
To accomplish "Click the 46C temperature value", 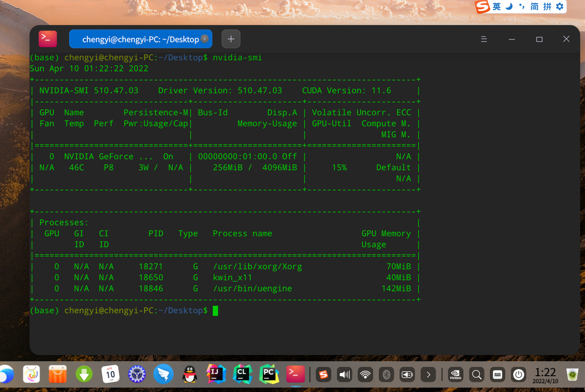I will point(77,168).
